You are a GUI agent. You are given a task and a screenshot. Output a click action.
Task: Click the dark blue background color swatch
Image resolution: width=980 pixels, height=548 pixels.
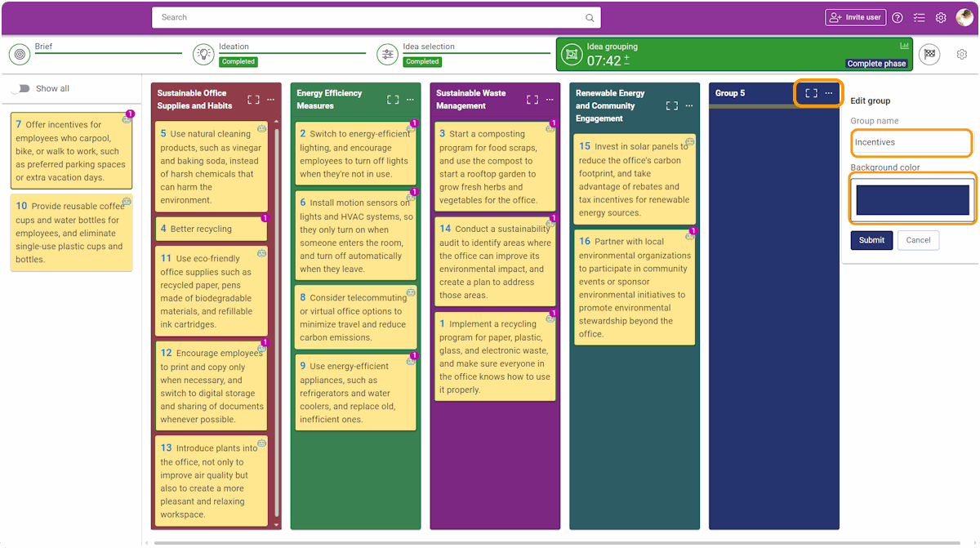click(x=912, y=199)
